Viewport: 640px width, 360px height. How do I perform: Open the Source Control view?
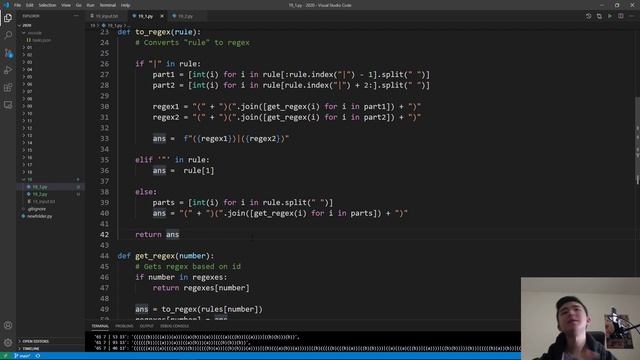(8, 53)
